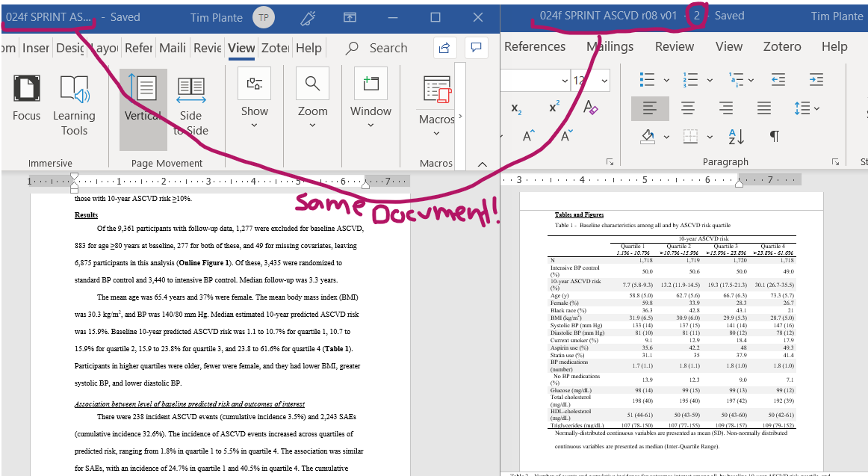Switch to References tab

coord(534,46)
